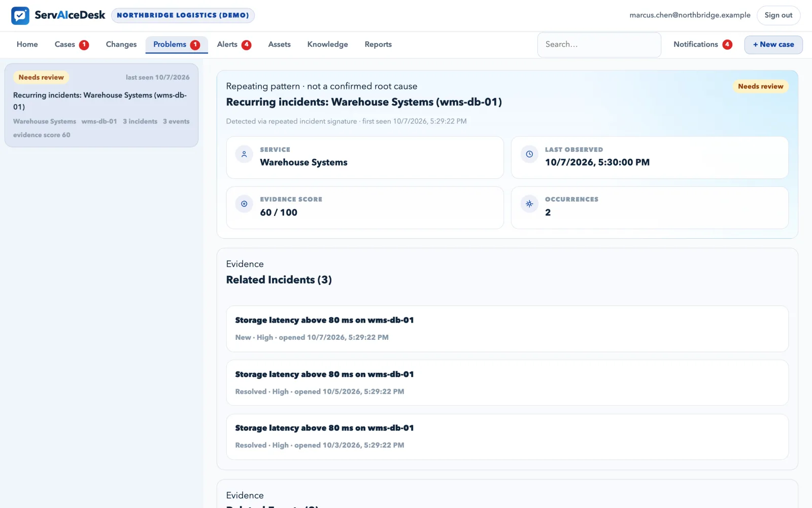This screenshot has width=812, height=508.
Task: Open the Assets tab
Action: click(x=279, y=44)
